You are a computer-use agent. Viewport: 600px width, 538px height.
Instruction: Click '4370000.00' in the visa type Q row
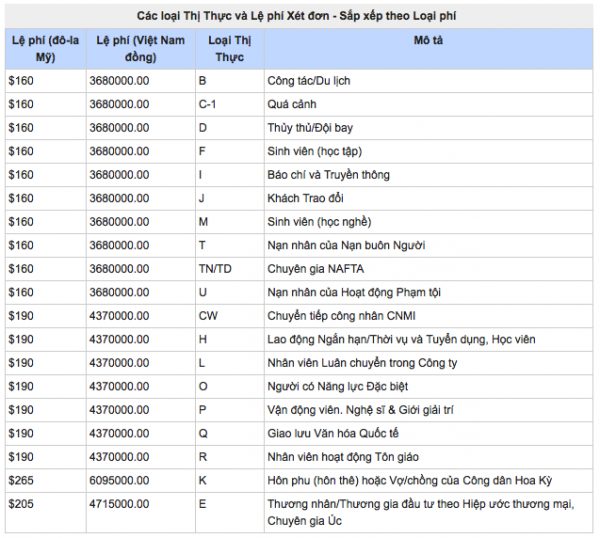tap(140, 434)
